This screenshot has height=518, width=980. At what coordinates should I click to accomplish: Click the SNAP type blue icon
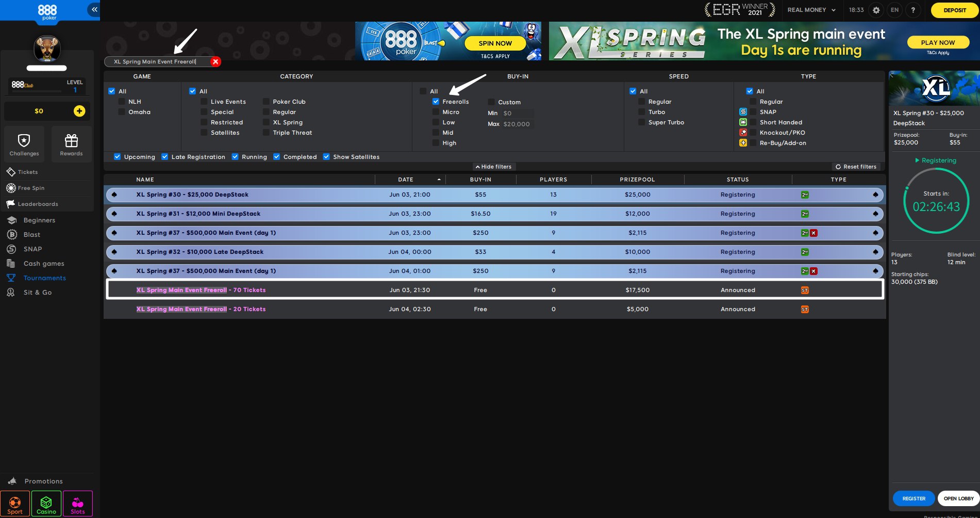(743, 112)
